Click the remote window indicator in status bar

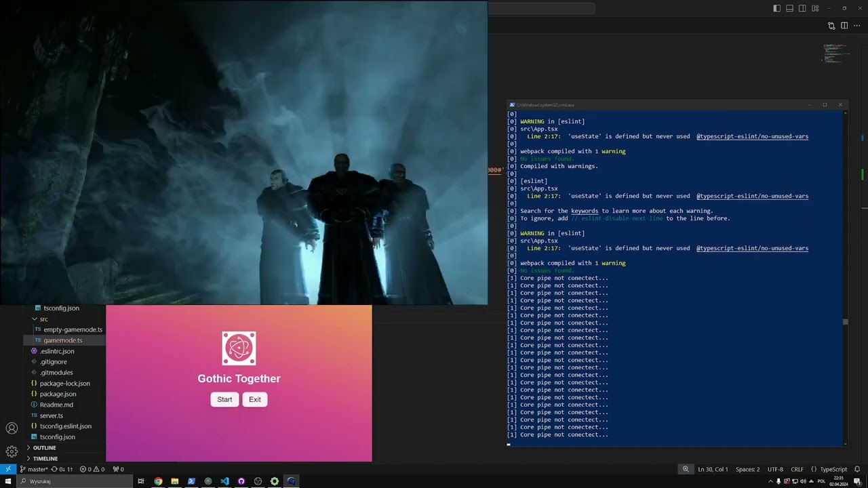tap(8, 469)
